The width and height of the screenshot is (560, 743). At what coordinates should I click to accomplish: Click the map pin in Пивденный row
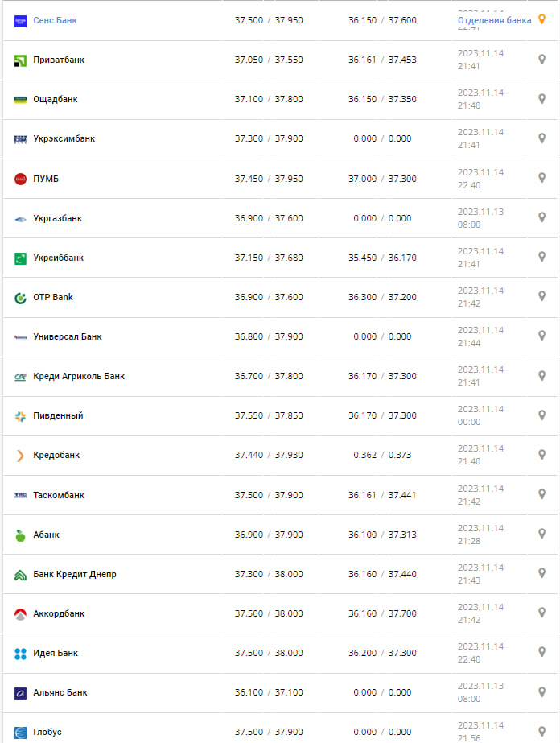541,415
